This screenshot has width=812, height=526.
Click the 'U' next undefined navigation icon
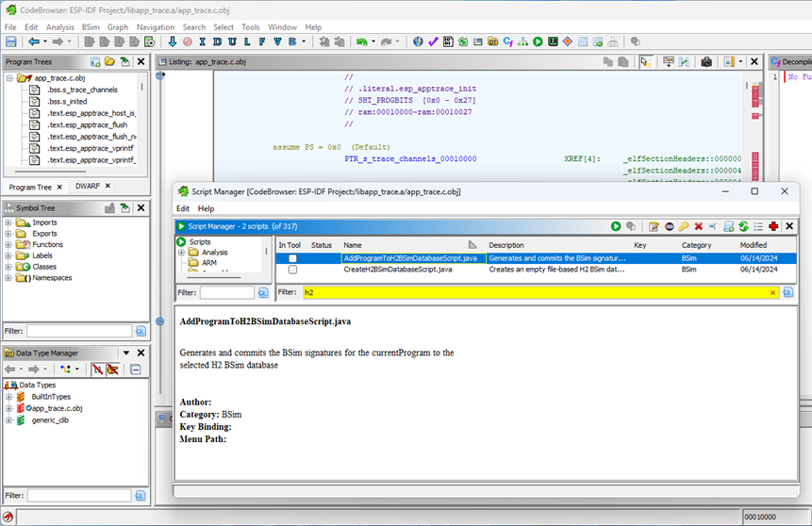click(233, 41)
